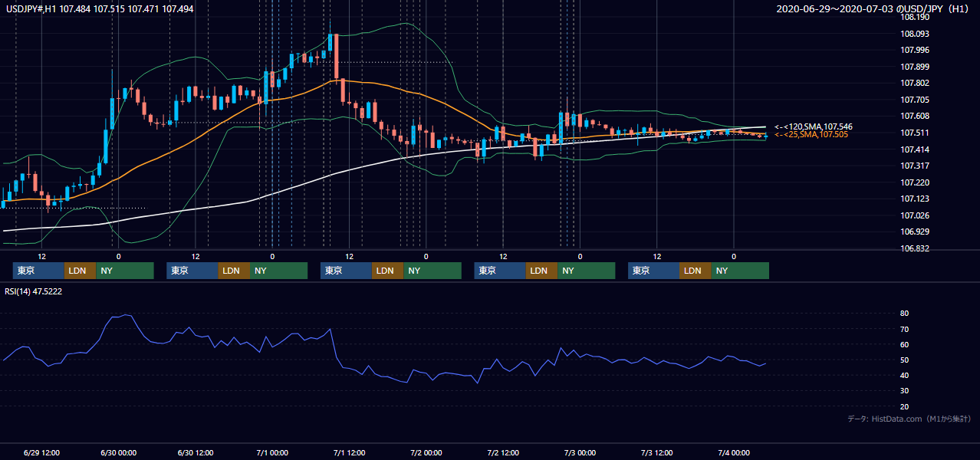
Task: Click the 107.414 price axis label
Action: coord(915,149)
